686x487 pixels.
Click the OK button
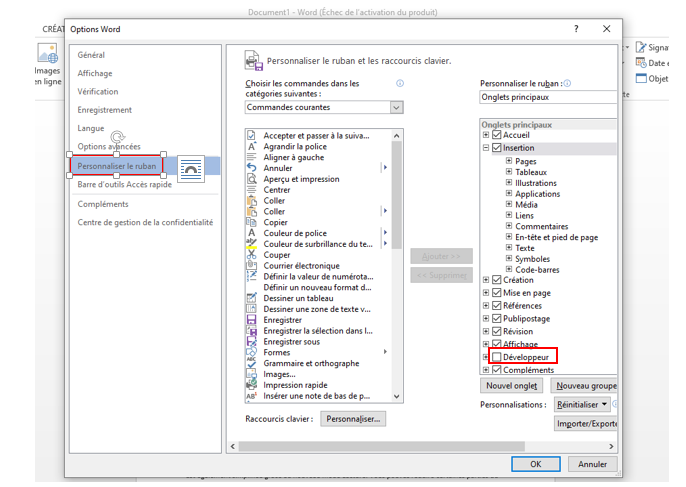point(536,464)
